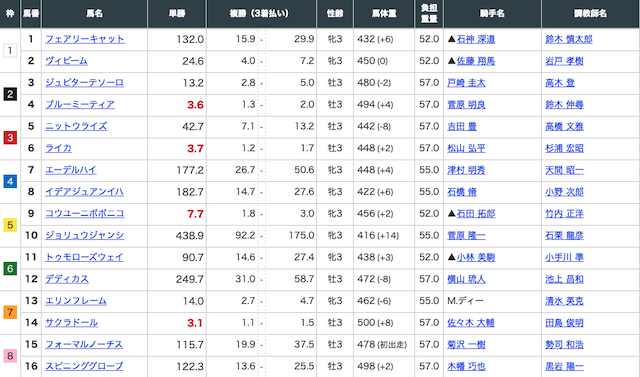
Task: Click the white frame 1 badge
Action: [x=10, y=51]
